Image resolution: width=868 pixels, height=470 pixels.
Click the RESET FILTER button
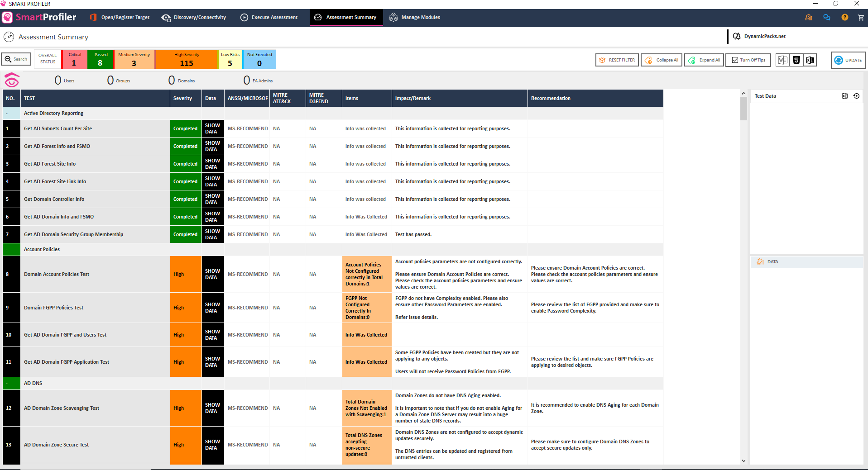click(x=617, y=60)
